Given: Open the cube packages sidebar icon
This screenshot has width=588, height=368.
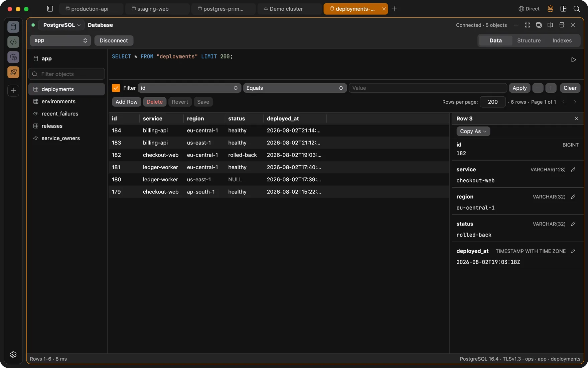Looking at the screenshot, I should tap(13, 57).
